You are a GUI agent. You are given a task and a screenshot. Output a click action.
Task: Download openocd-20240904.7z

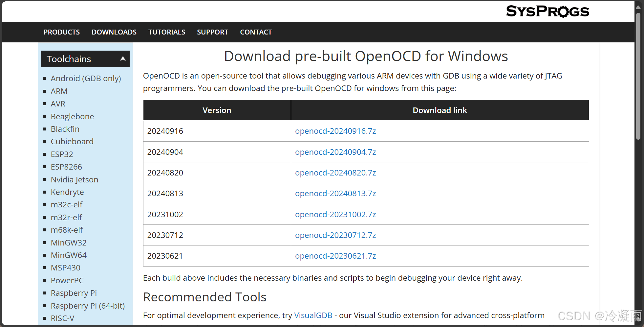point(335,152)
